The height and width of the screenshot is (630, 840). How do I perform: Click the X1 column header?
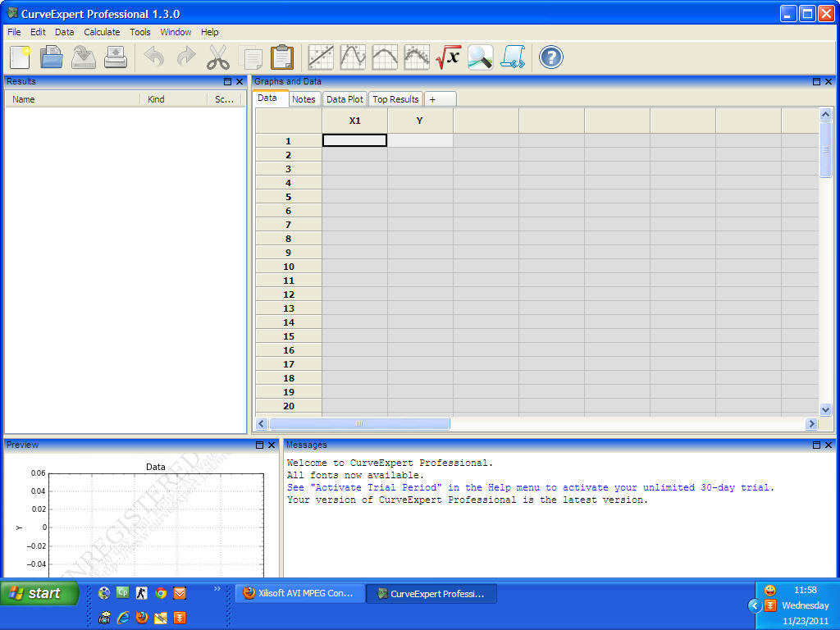[x=354, y=121]
